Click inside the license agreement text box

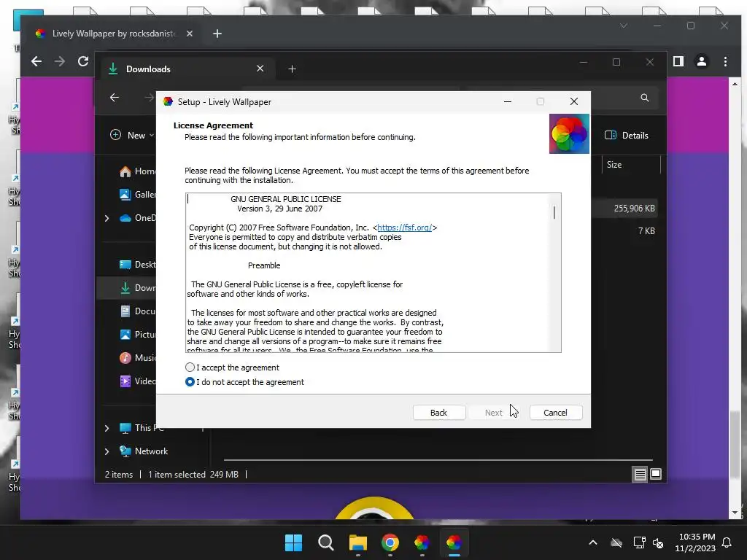(373, 273)
